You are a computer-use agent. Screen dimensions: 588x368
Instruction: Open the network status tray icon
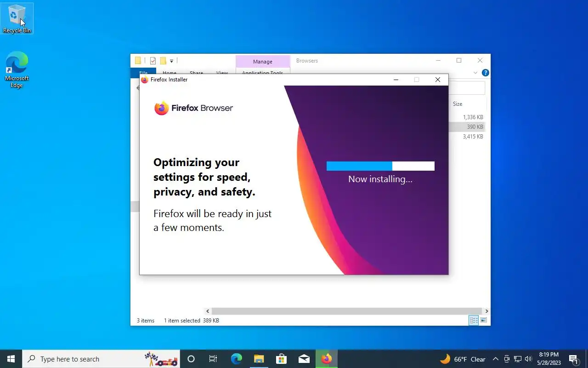tap(518, 359)
